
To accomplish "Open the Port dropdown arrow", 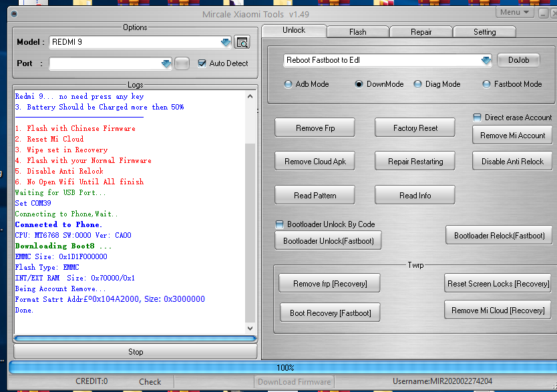I will coord(166,64).
